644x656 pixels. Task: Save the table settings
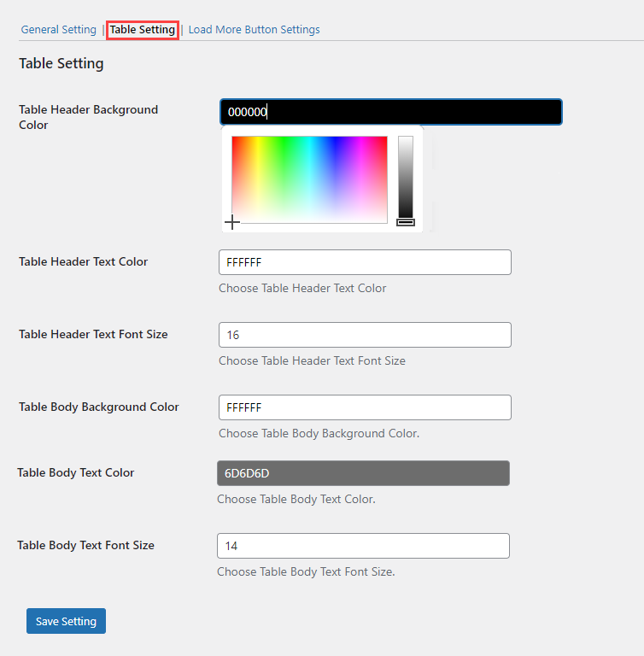(66, 621)
